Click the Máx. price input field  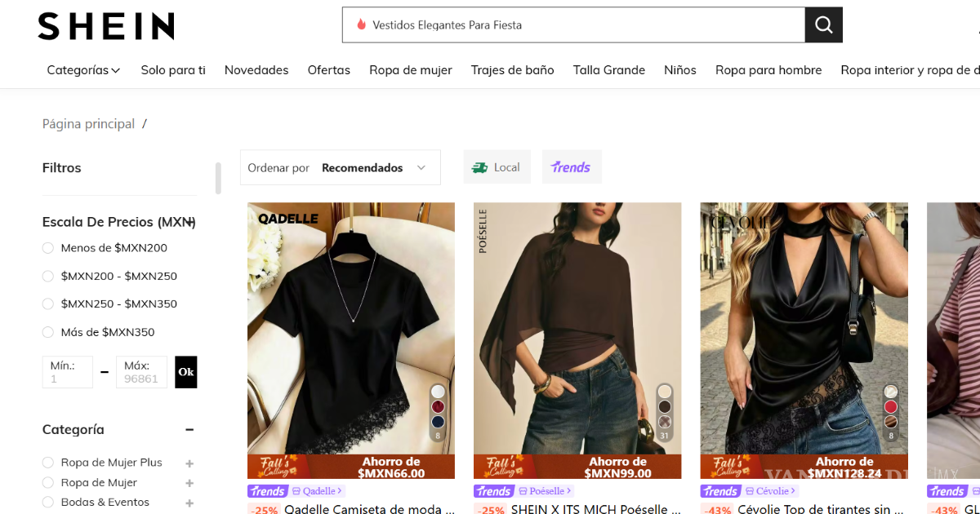click(x=141, y=372)
